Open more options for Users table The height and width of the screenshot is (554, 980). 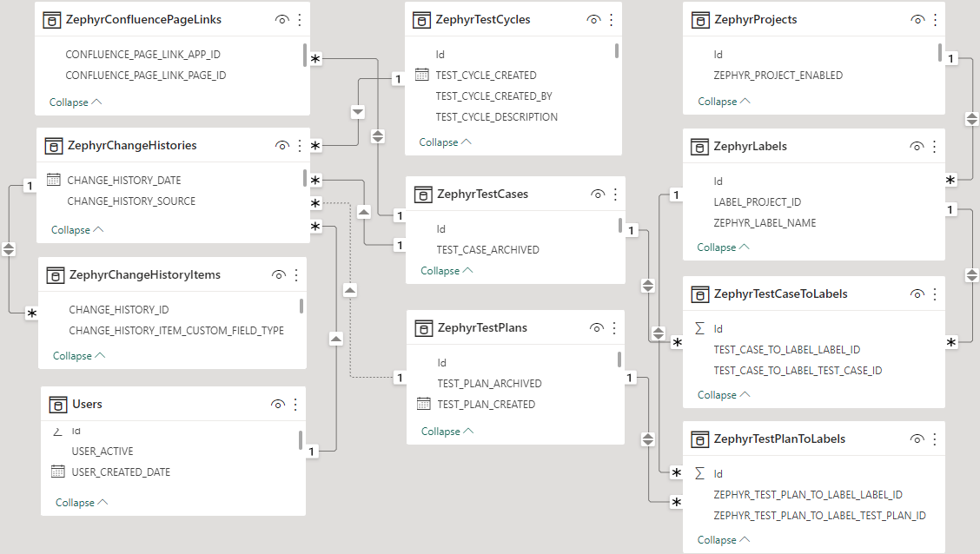pos(295,404)
